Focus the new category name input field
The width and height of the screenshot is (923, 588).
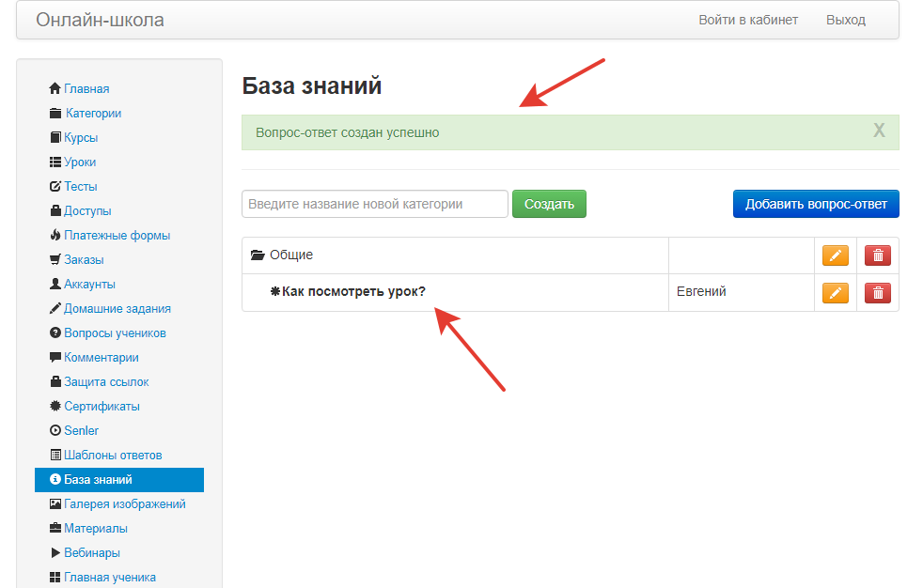pyautogui.click(x=374, y=204)
